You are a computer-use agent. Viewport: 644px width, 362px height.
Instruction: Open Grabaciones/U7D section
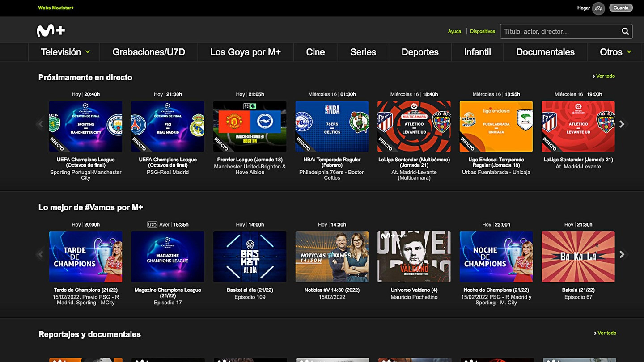tap(148, 52)
